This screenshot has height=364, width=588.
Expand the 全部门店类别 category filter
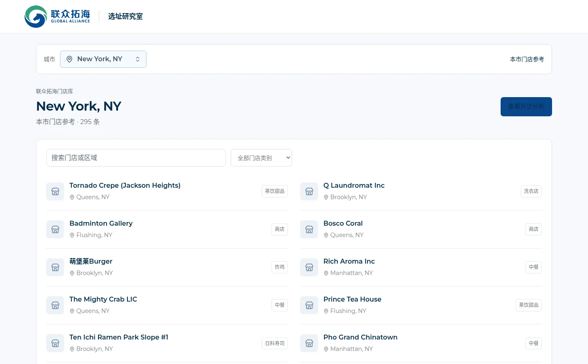click(x=261, y=158)
